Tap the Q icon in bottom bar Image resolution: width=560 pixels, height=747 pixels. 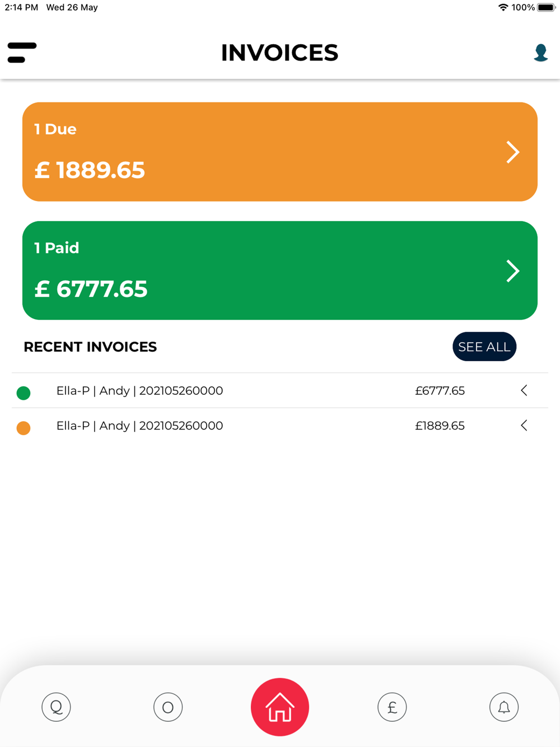pos(56,707)
